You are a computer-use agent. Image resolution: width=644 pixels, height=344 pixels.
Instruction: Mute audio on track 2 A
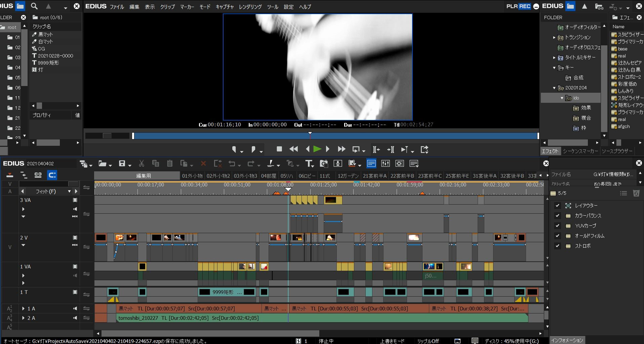click(75, 318)
